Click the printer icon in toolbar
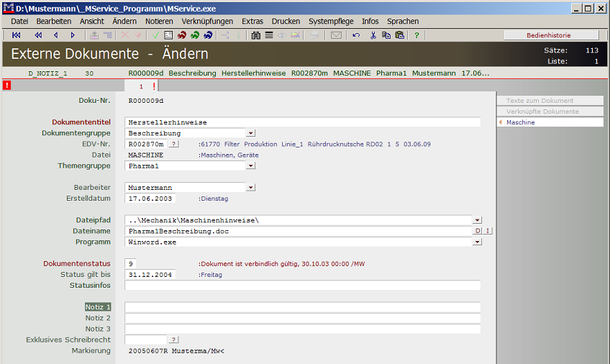 pyautogui.click(x=314, y=35)
